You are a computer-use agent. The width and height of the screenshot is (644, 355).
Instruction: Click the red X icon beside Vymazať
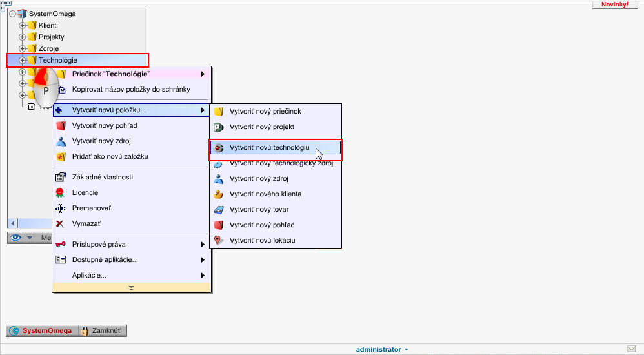tap(61, 223)
